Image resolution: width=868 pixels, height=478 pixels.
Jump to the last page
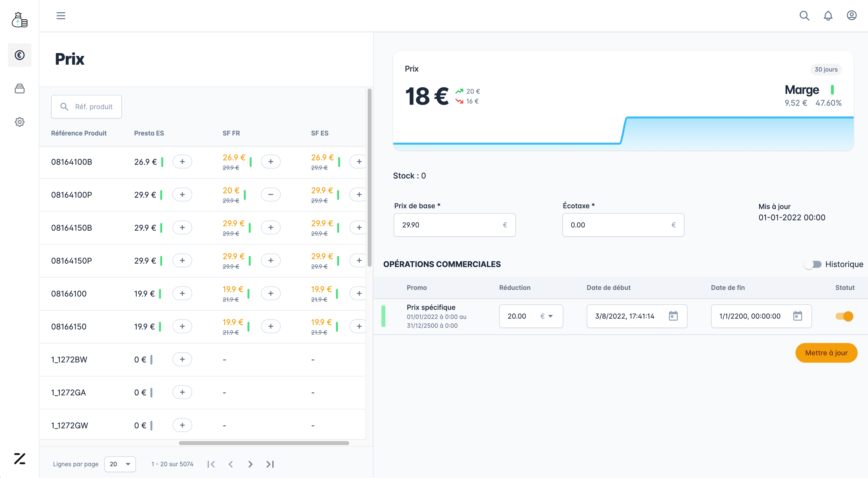[x=270, y=464]
